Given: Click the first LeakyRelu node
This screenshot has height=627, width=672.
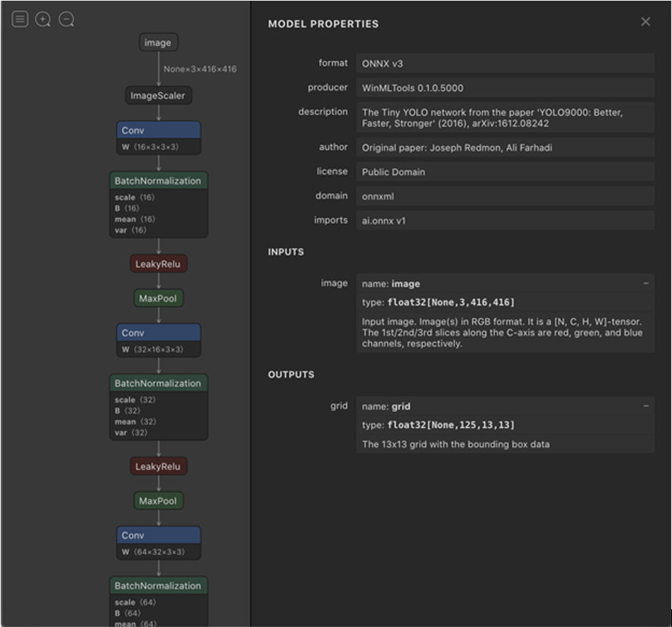Looking at the screenshot, I should click(158, 264).
